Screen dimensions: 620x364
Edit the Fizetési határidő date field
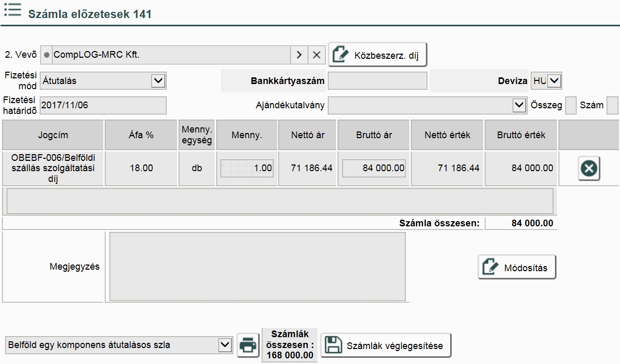pyautogui.click(x=103, y=105)
